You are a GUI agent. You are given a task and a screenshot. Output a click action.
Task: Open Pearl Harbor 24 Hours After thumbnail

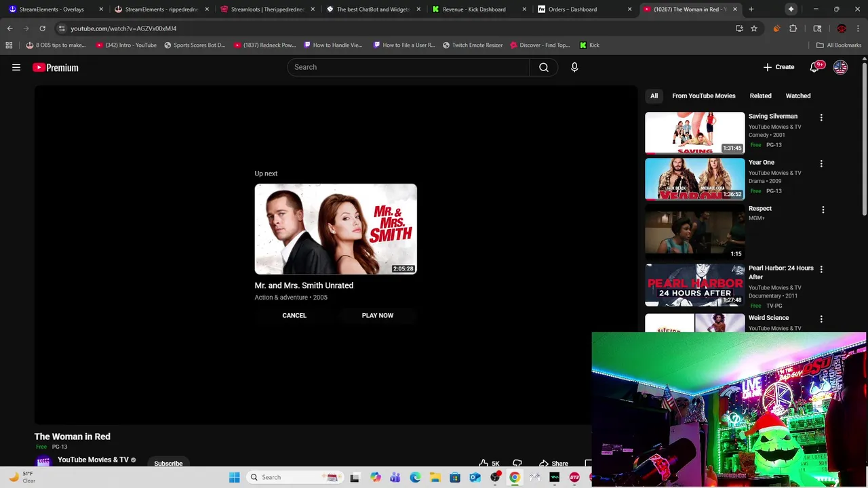click(x=694, y=285)
